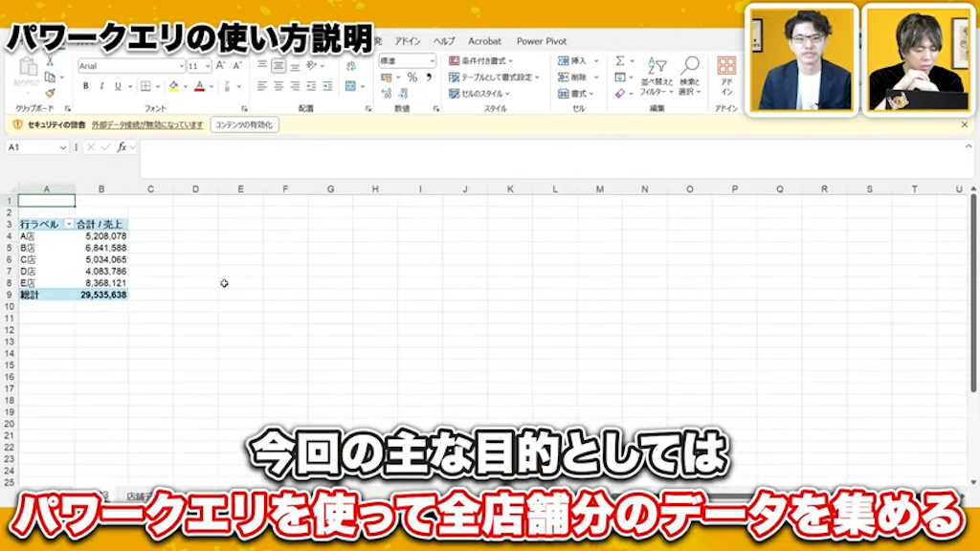Click the insert function fx icon
This screenshot has width=980, height=551.
click(x=122, y=147)
